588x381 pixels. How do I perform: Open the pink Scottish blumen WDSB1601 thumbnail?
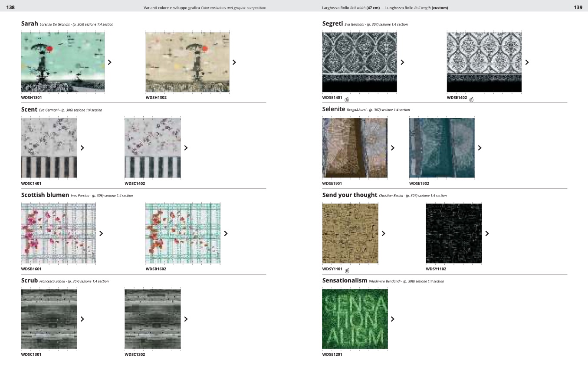[x=58, y=233]
